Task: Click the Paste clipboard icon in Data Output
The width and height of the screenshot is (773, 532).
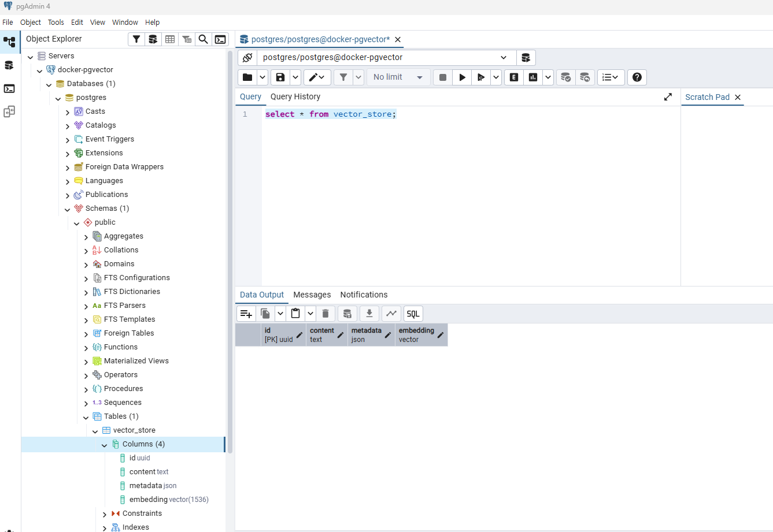Action: click(295, 314)
